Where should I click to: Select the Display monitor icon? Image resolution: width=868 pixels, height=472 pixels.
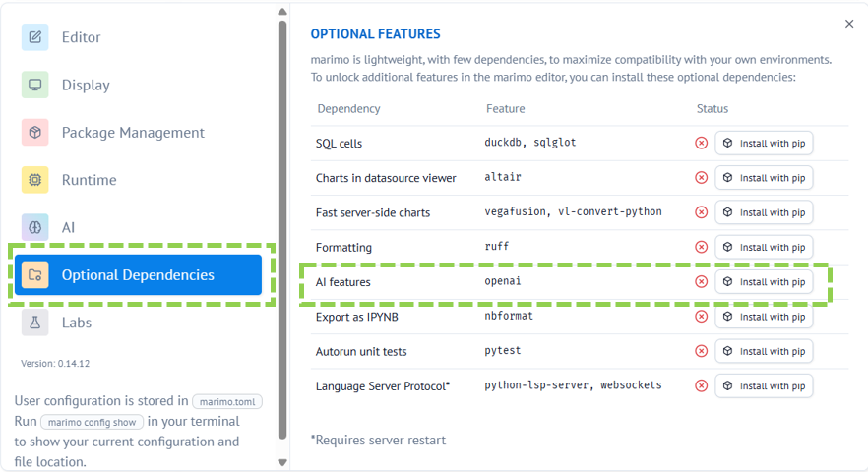click(x=34, y=85)
